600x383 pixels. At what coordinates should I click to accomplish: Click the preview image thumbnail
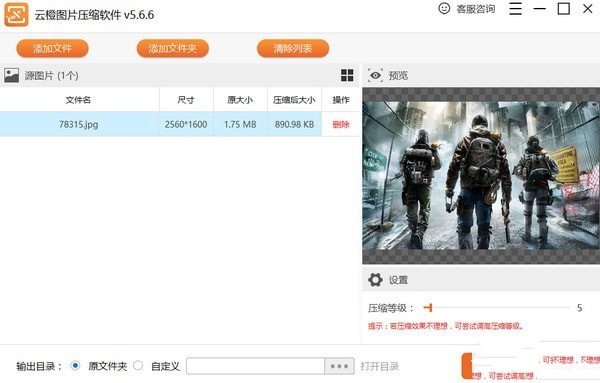pyautogui.click(x=481, y=175)
